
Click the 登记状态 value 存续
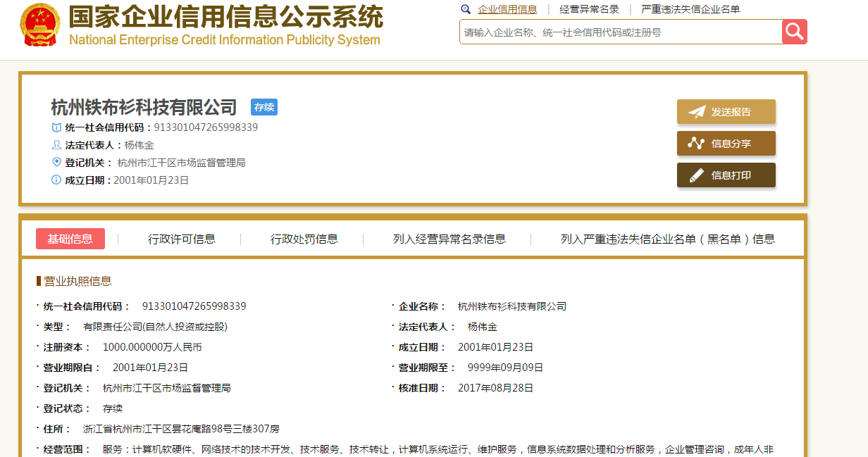(113, 408)
